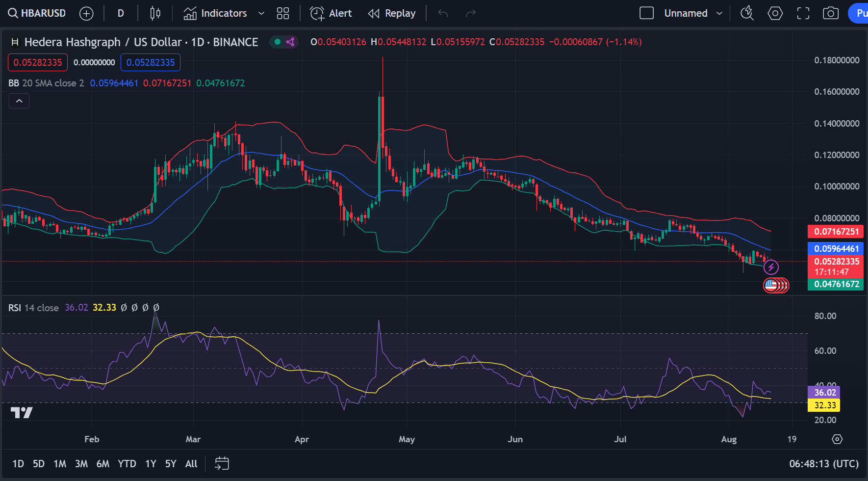Click the May label on time axis
The height and width of the screenshot is (481, 868).
[x=407, y=439]
